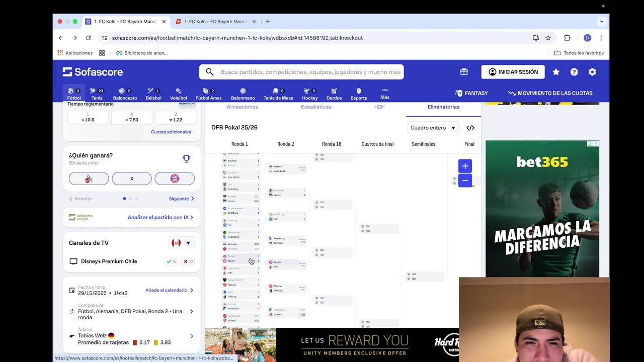The height and width of the screenshot is (362, 644).
Task: Open the help question mark icon
Action: click(x=574, y=72)
